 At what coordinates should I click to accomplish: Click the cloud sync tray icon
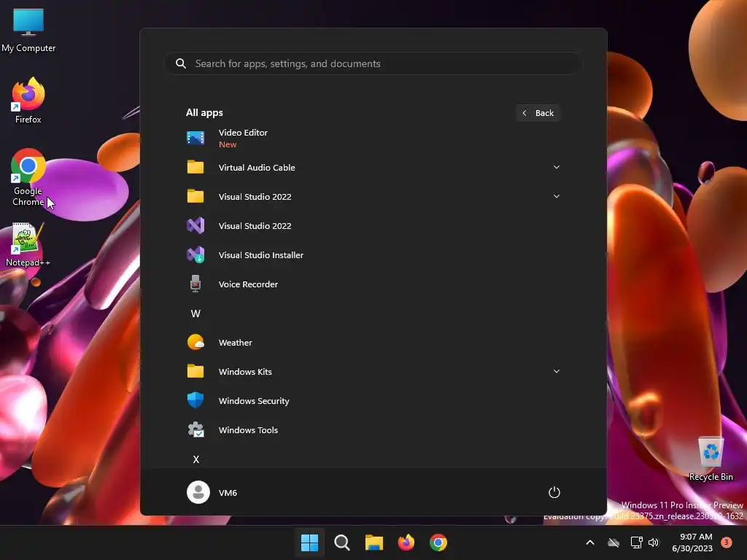tap(614, 542)
